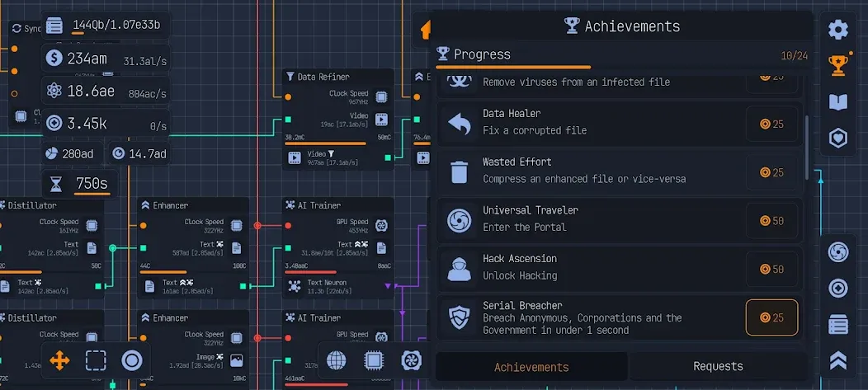Viewport: 868px width, 390px height.
Task: Click the storage icon beside 144Qb
Action: (x=54, y=26)
